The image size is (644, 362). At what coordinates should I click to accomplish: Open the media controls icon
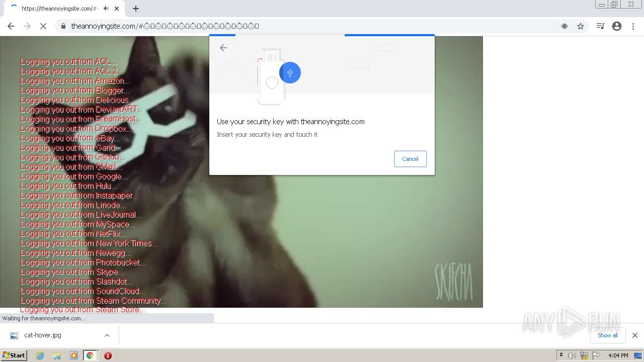tap(600, 26)
